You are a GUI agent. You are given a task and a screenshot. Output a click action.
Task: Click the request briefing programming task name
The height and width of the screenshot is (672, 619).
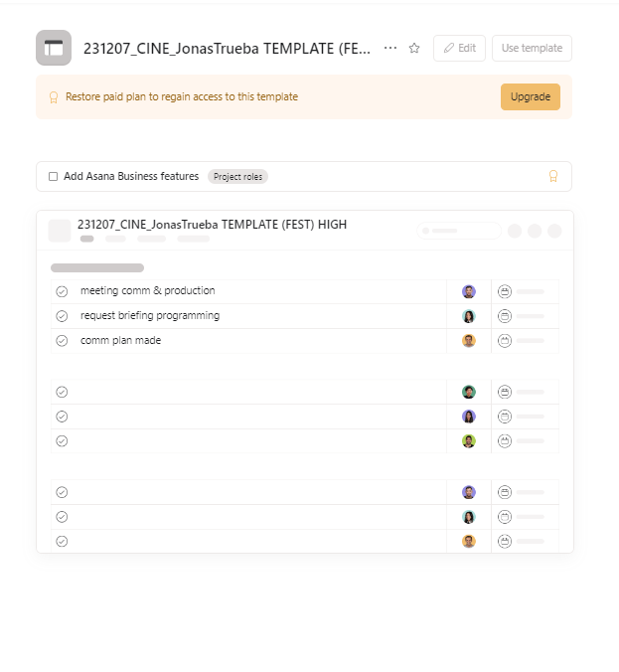tap(150, 315)
